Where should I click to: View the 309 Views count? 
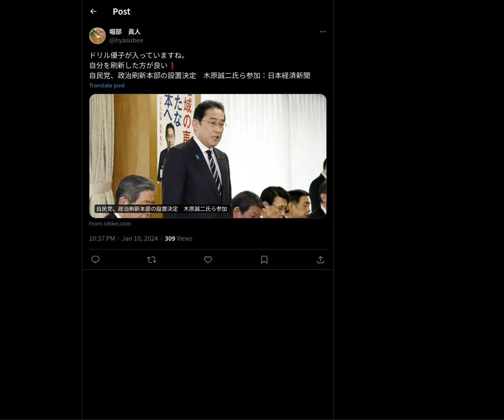coord(178,239)
